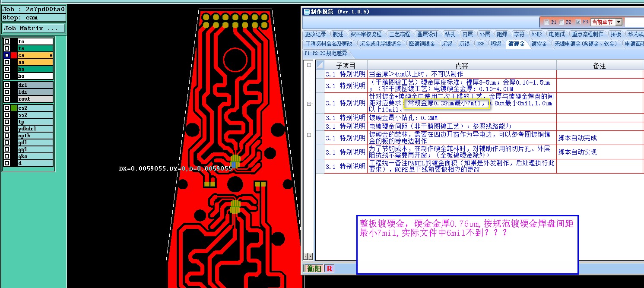Switch to the 更改记录 tab

[x=315, y=34]
